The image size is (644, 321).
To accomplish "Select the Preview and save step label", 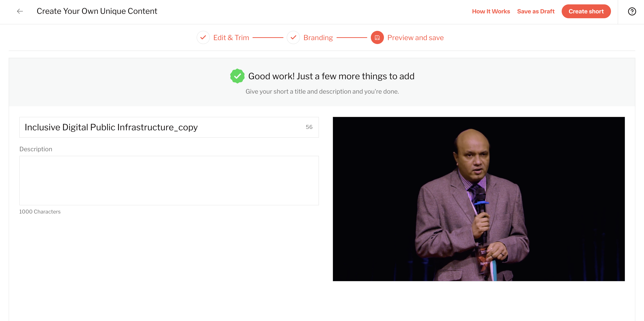I will pos(415,38).
